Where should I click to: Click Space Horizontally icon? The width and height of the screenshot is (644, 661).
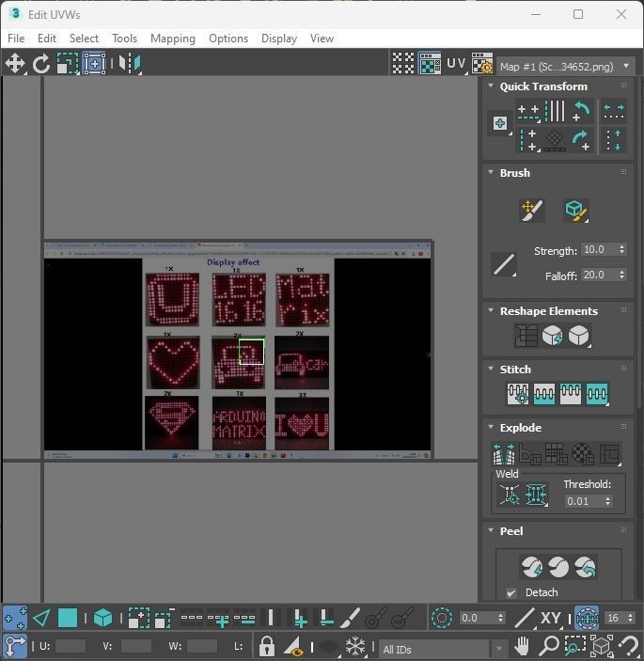pyautogui.click(x=614, y=112)
